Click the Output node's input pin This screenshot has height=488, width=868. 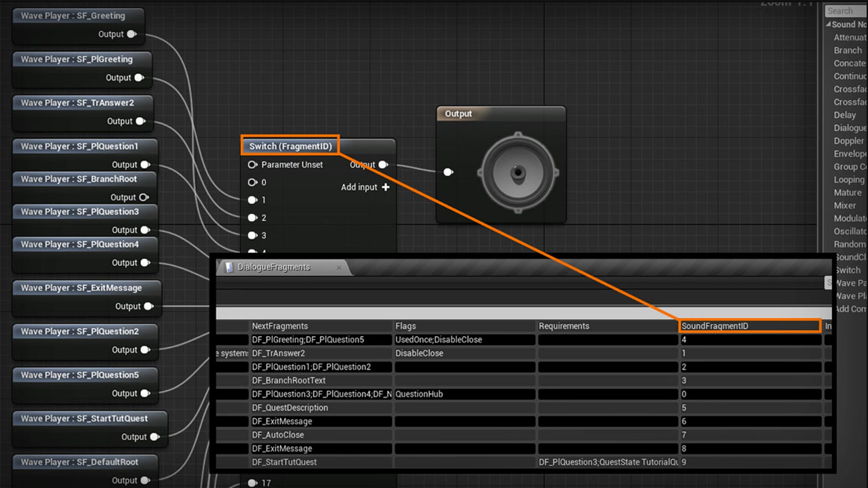coord(448,172)
